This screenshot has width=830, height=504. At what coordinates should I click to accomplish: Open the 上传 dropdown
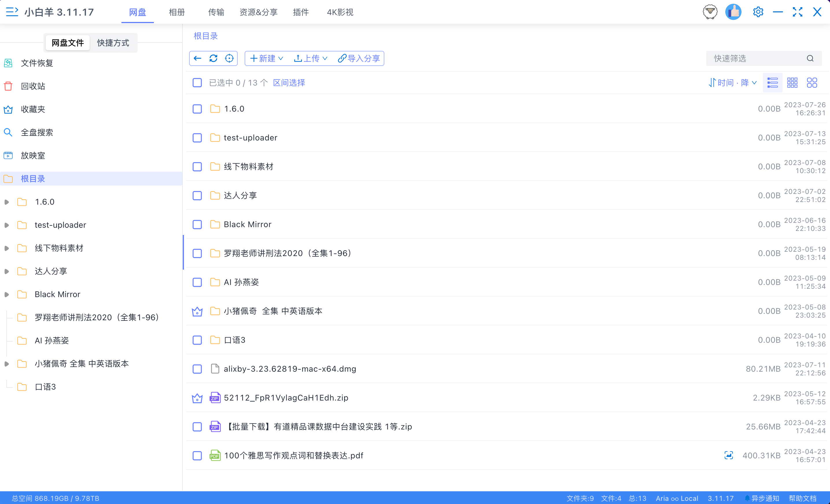311,58
